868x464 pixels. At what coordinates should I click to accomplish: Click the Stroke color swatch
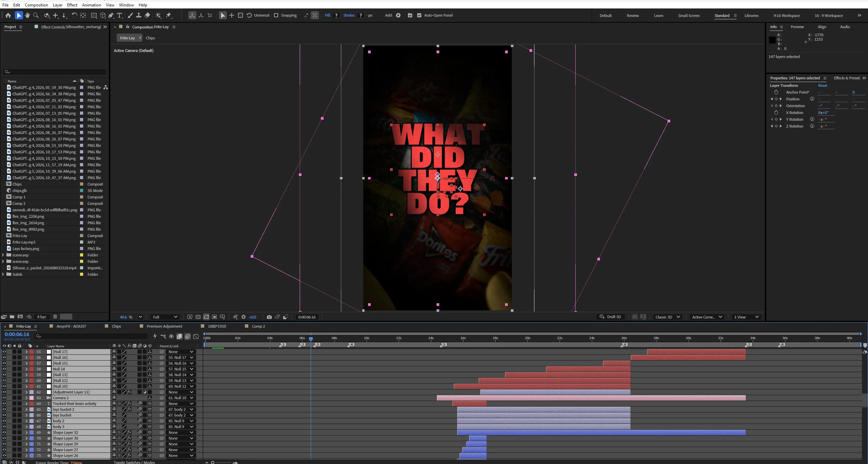pos(361,15)
